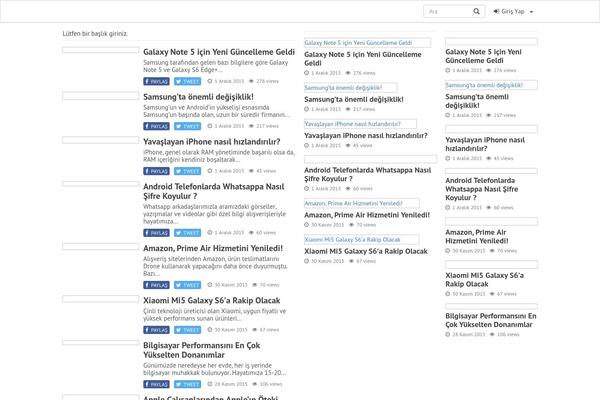The width and height of the screenshot is (600, 400).
Task: Open main list Samsung'ta önemli değişiklik headline
Action: pos(198,97)
